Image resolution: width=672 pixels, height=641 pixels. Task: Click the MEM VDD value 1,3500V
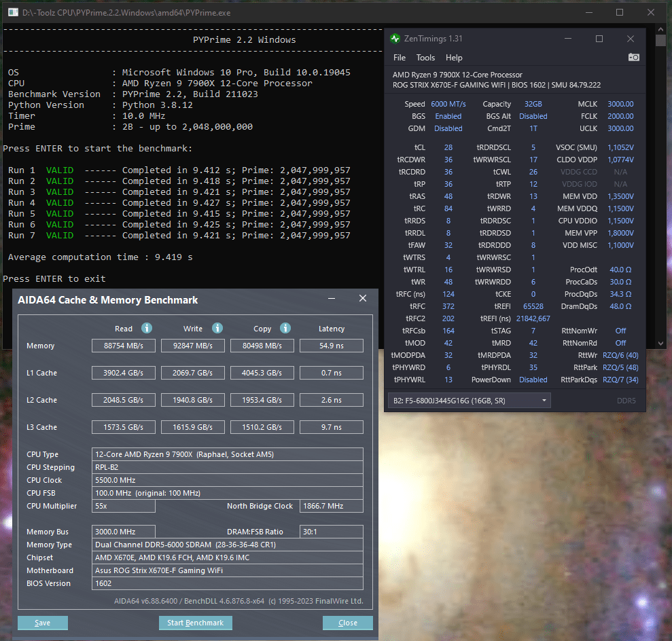point(620,196)
